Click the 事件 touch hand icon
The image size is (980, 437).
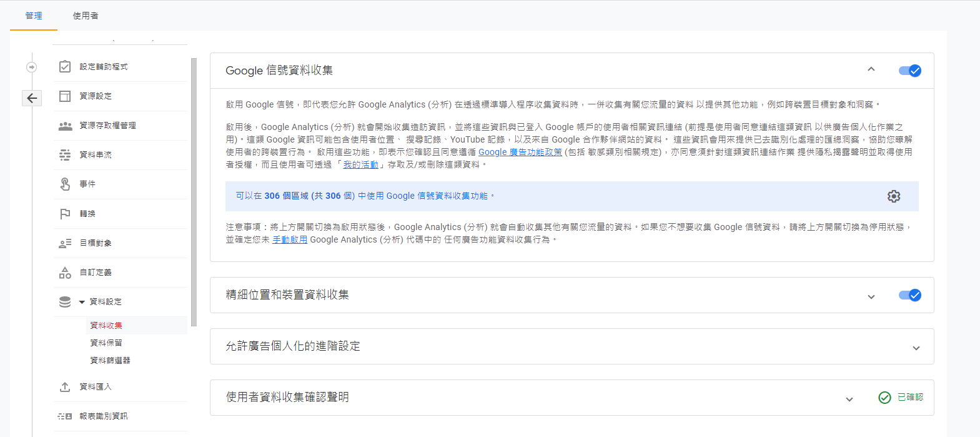tap(65, 184)
